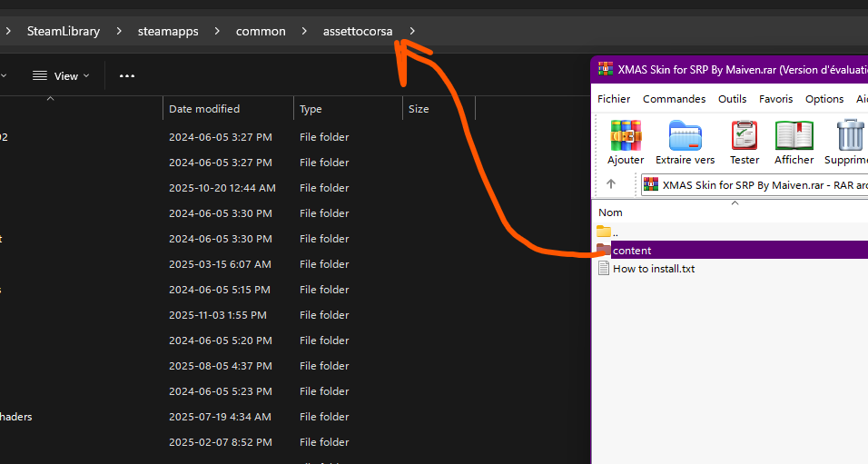Click common in the breadcrumb path
Image resolution: width=868 pixels, height=464 pixels.
261,31
